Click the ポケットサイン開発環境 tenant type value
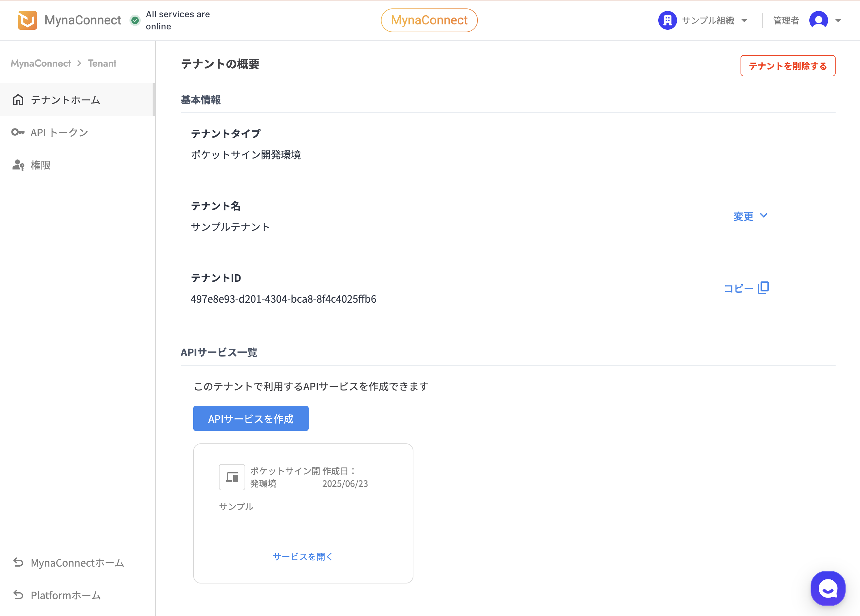 click(246, 155)
